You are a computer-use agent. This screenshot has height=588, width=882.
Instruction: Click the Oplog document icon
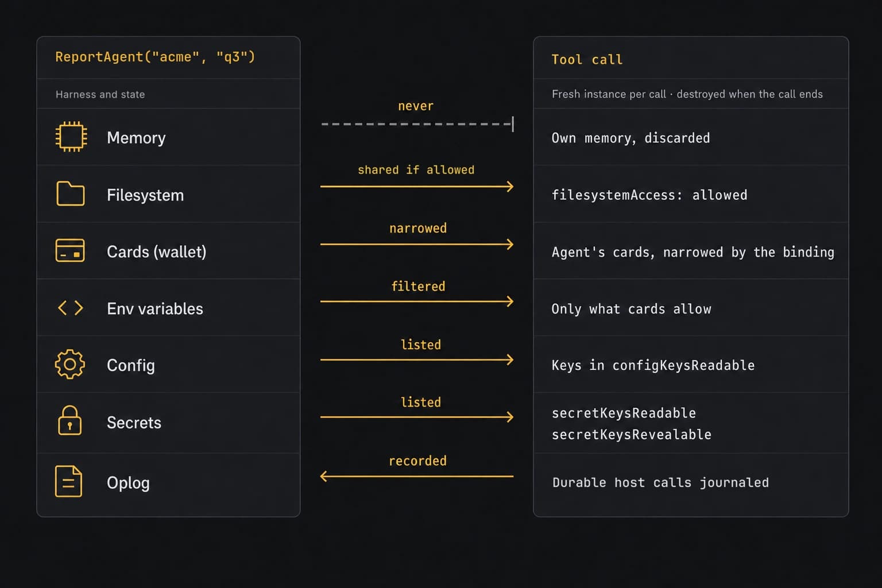pos(68,481)
